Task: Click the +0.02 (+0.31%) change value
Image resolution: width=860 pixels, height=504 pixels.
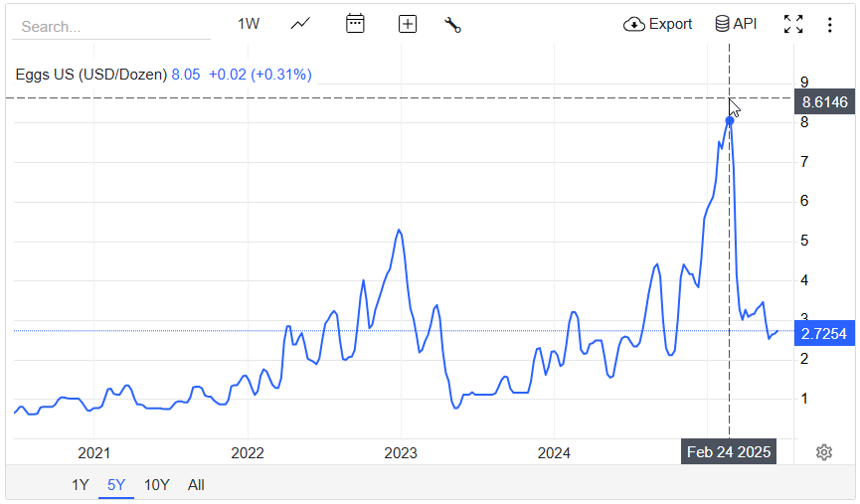Action: coord(260,75)
